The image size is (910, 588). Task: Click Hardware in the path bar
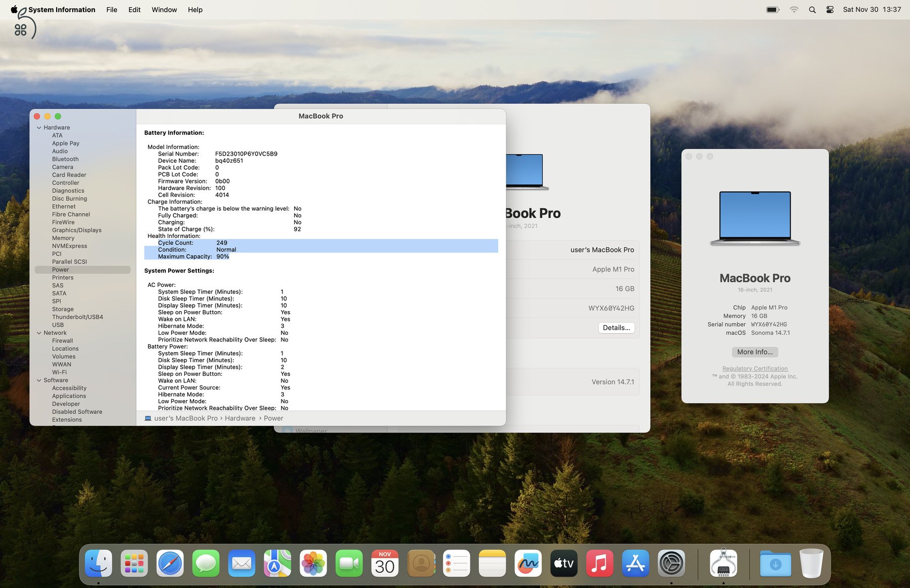click(x=240, y=418)
